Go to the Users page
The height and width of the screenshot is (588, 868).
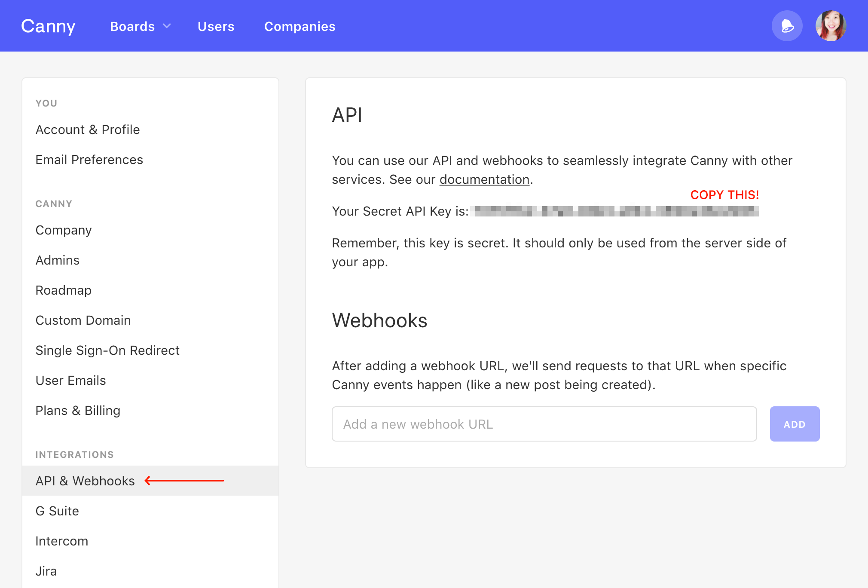[216, 26]
